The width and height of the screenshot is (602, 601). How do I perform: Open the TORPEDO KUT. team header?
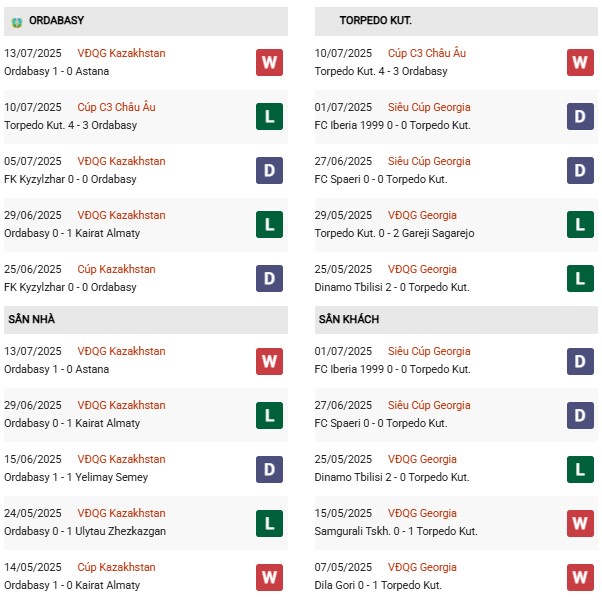click(x=375, y=21)
